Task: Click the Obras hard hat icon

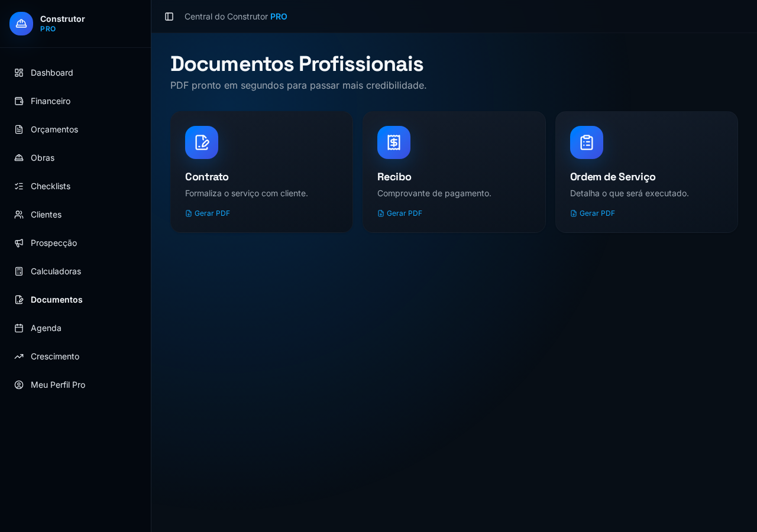Action: (x=19, y=158)
